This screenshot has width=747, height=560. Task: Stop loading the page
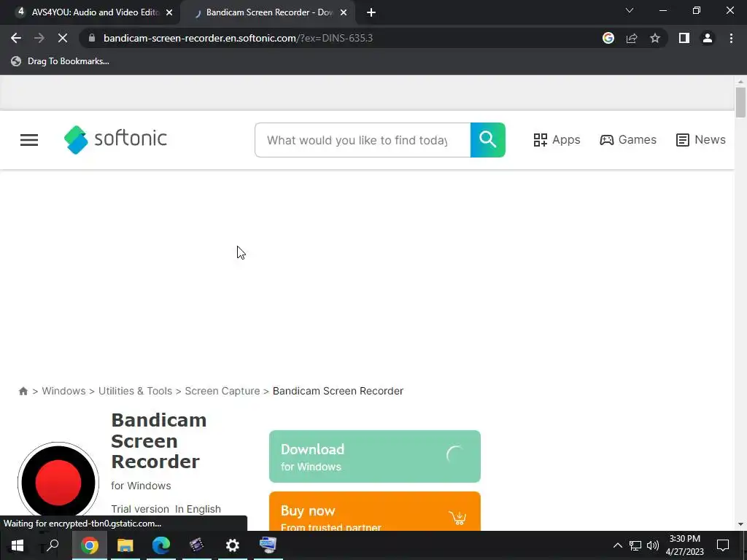(x=63, y=38)
